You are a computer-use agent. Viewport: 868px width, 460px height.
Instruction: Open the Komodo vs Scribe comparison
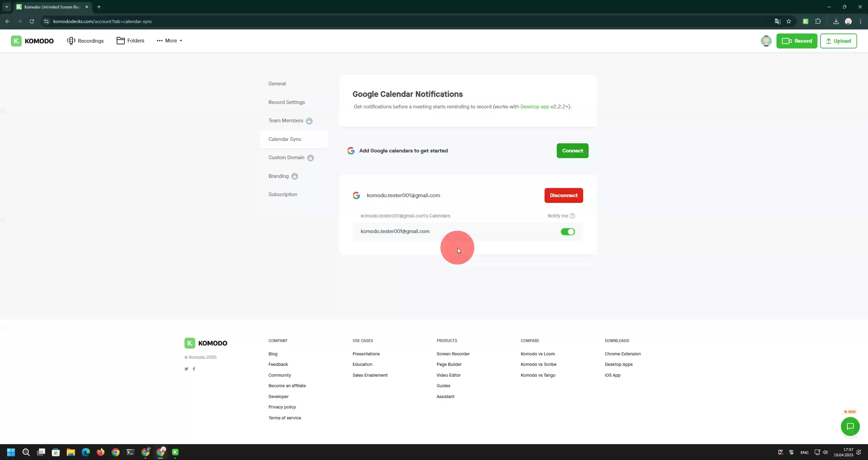click(538, 364)
